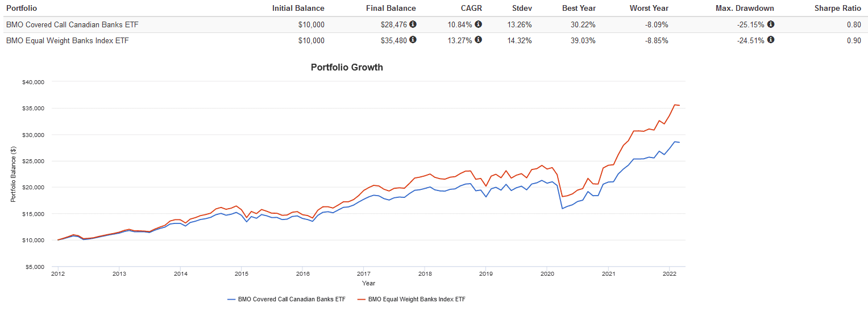
Task: Toggle BMO Covered Call Canadian Banks ETF legend label
Action: (x=293, y=298)
